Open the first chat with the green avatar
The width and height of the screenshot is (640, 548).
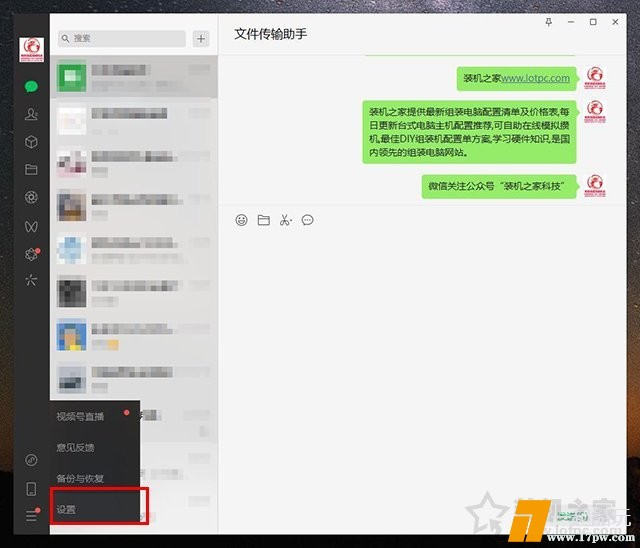coord(133,77)
